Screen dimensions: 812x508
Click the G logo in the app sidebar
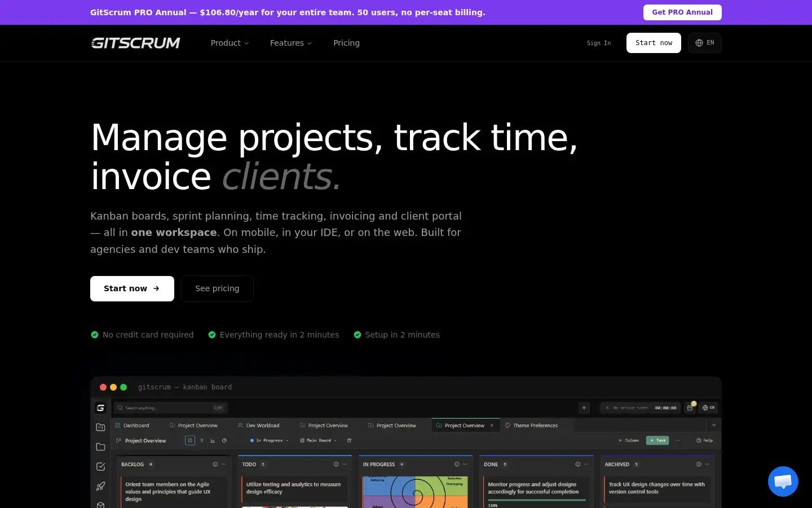tap(100, 408)
